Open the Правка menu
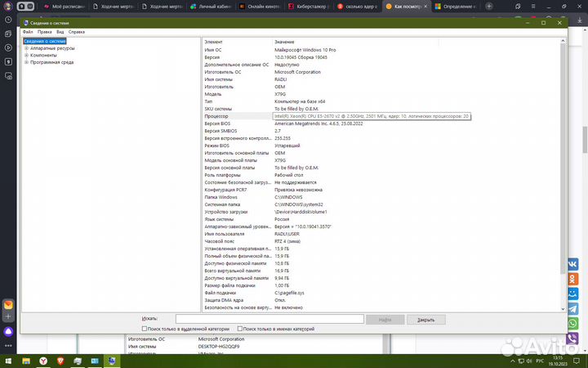The width and height of the screenshot is (588, 368). pyautogui.click(x=45, y=32)
